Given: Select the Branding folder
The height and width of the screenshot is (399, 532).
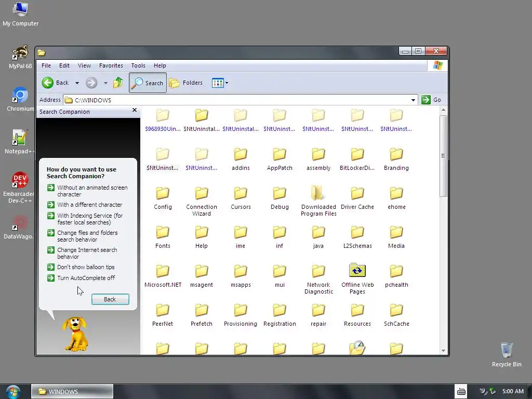Looking at the screenshot, I should [x=396, y=159].
